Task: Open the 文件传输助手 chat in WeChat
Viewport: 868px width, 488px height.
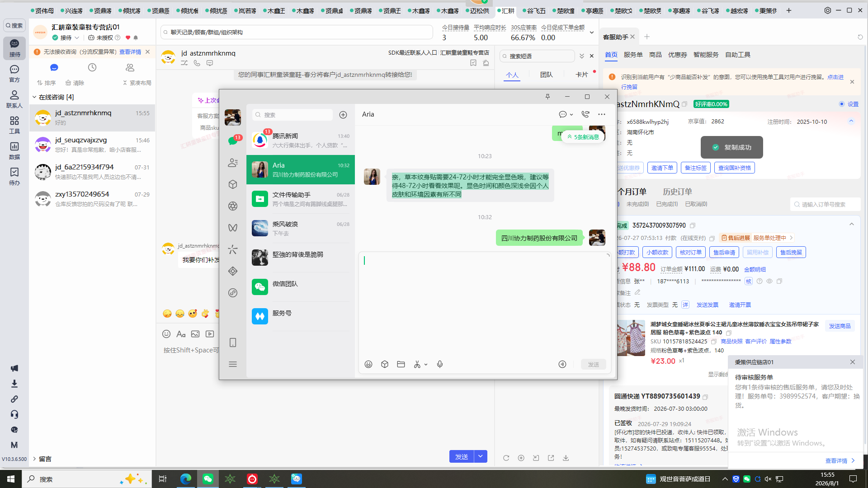Action: [x=301, y=199]
